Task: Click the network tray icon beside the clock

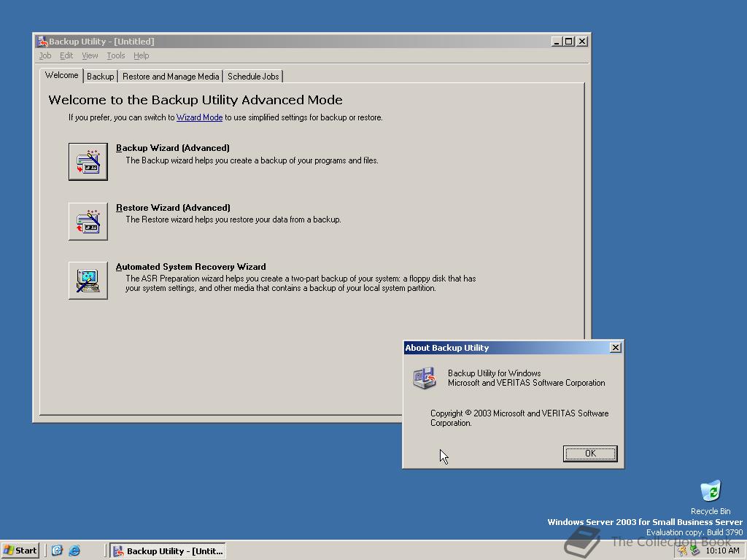Action: click(695, 551)
